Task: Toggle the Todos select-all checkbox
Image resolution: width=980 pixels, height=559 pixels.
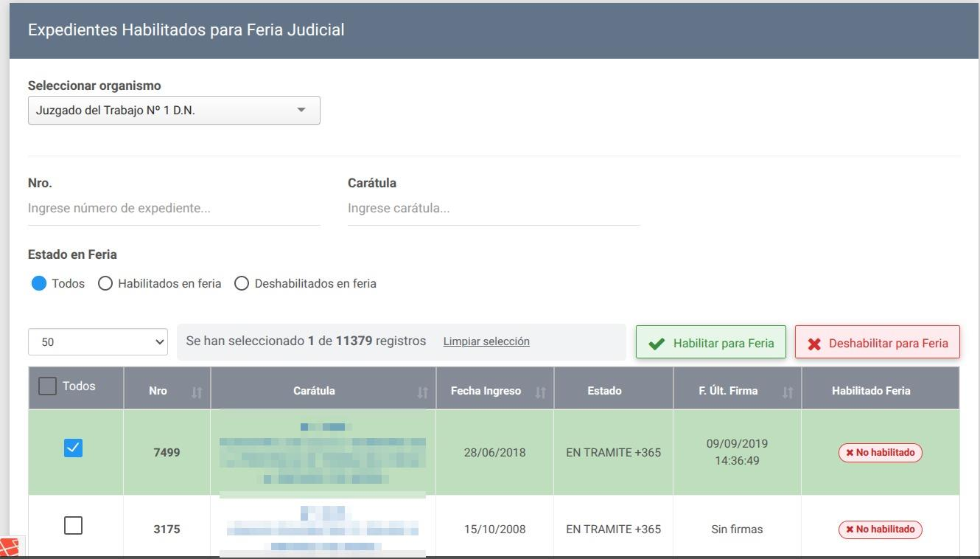Action: pyautogui.click(x=47, y=386)
